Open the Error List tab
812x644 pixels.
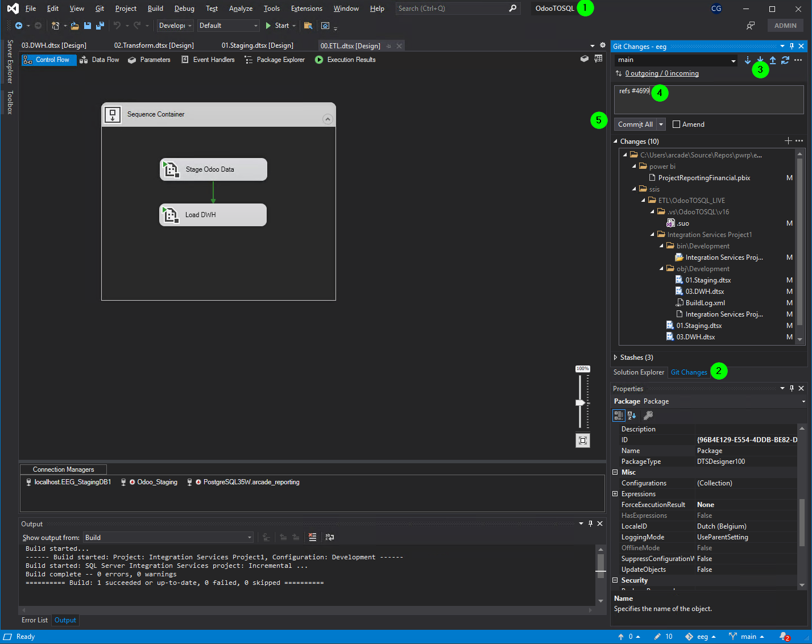tap(35, 620)
